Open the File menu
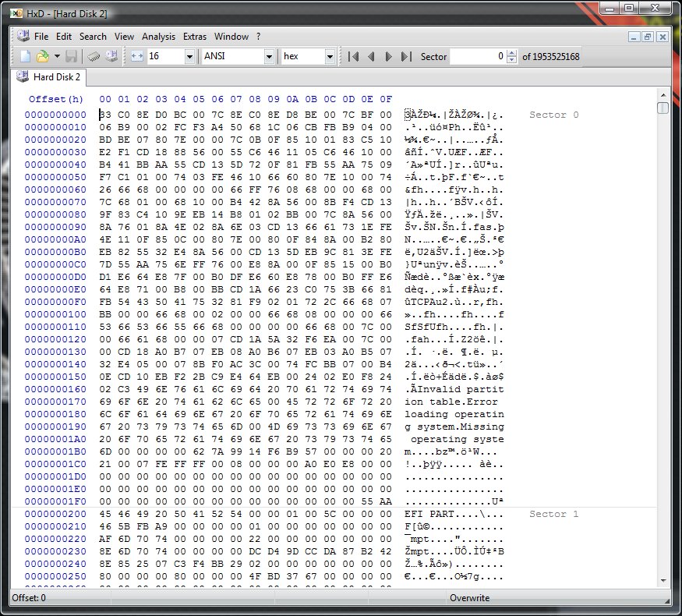 pyautogui.click(x=41, y=37)
